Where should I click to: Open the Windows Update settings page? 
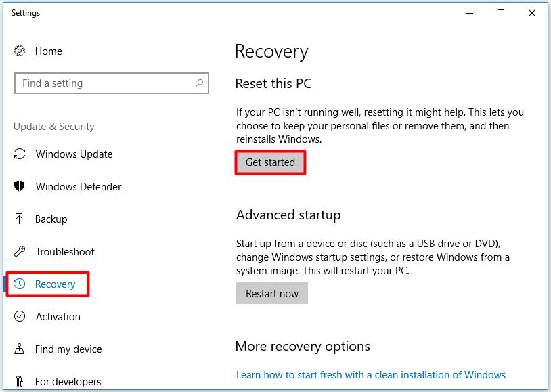74,154
